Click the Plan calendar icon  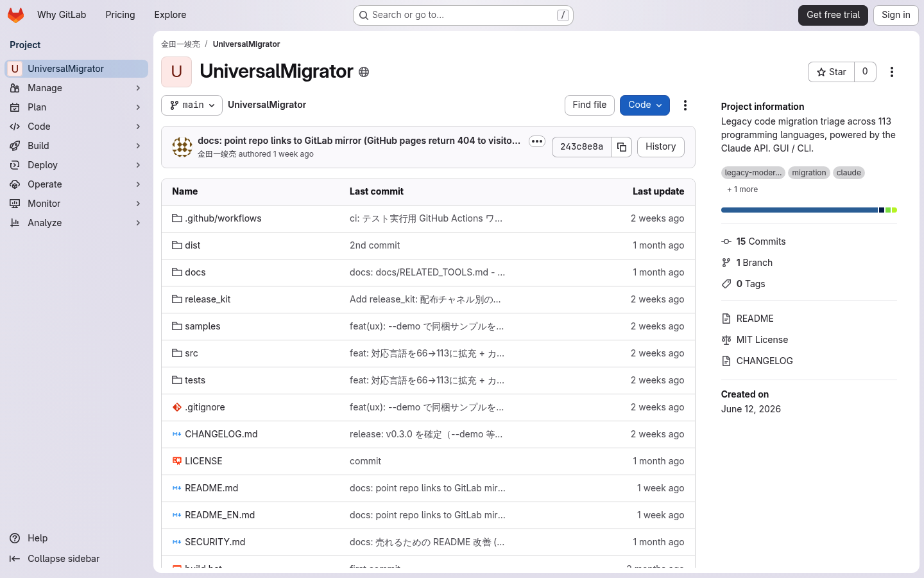point(15,107)
